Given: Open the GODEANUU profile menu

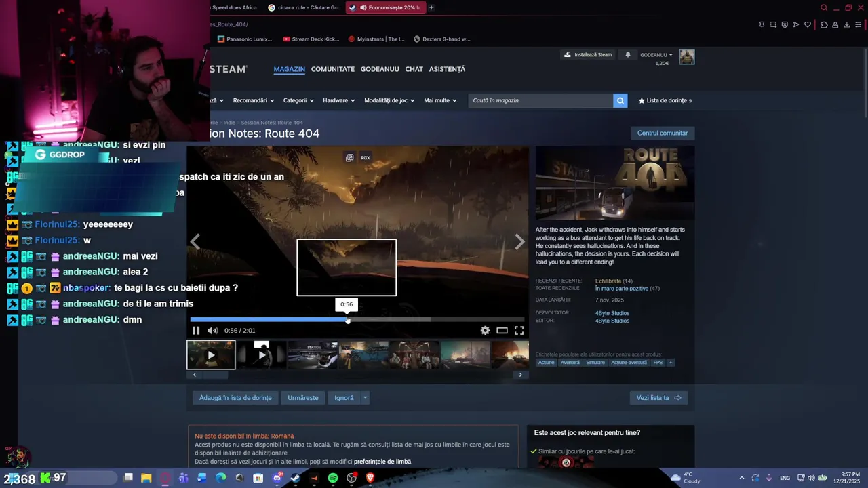Looking at the screenshot, I should pyautogui.click(x=380, y=69).
